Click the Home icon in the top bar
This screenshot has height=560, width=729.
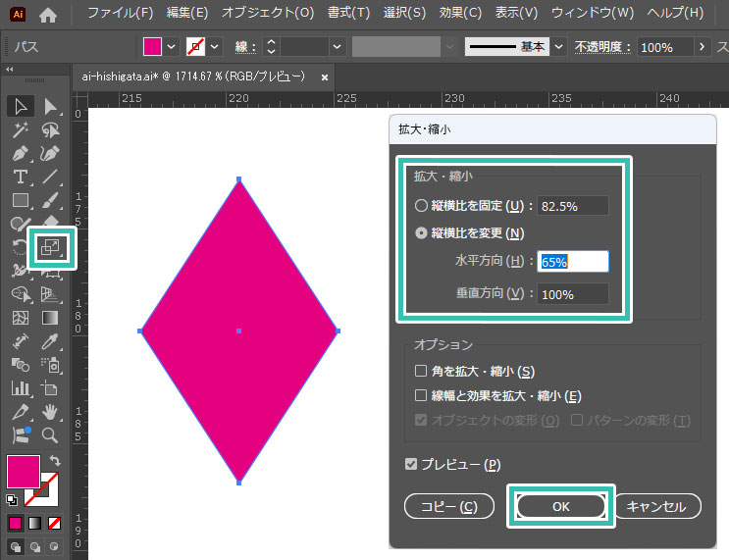tap(48, 15)
